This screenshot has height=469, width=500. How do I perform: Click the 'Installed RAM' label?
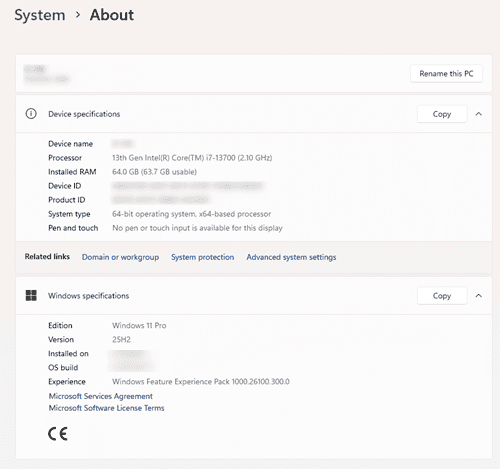click(72, 172)
